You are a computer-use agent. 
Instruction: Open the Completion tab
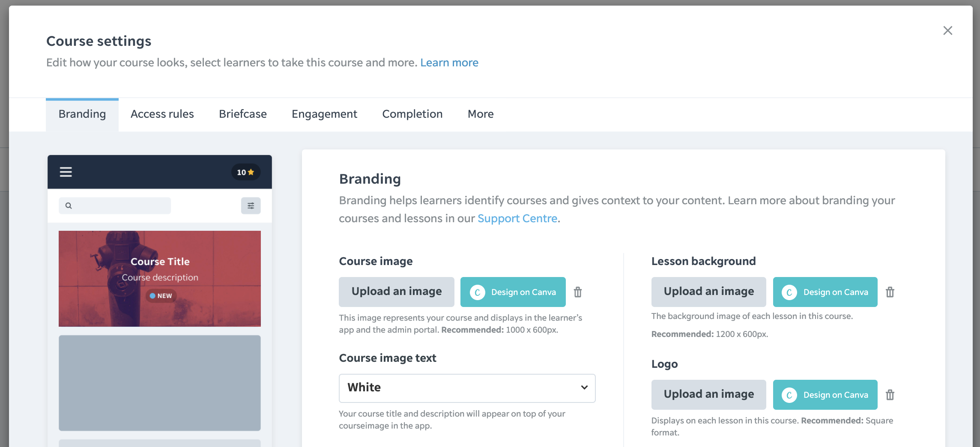(x=412, y=114)
